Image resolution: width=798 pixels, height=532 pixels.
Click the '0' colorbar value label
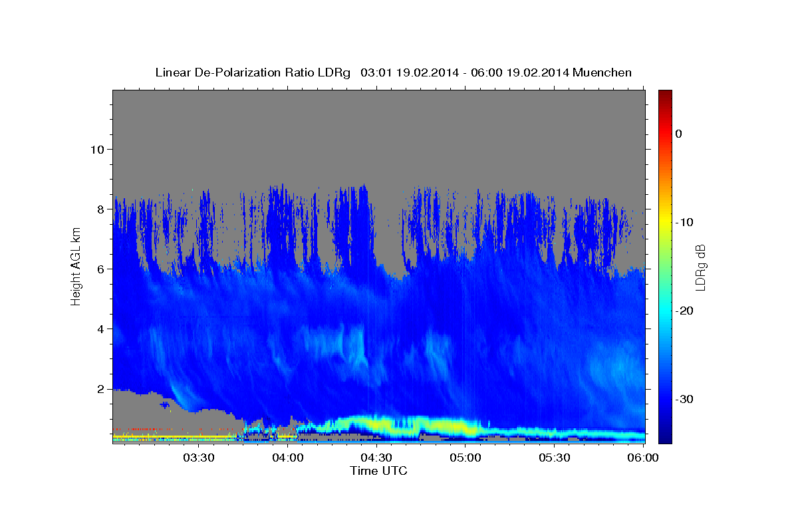point(678,134)
